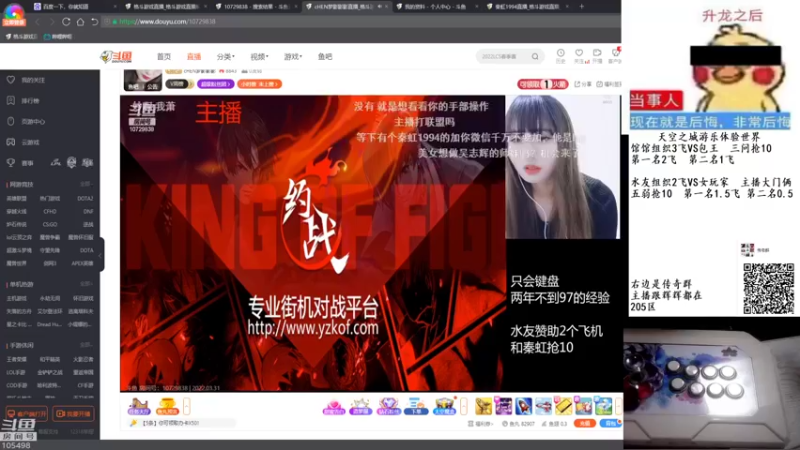Select the rocket gift in the gift bar

523,407
